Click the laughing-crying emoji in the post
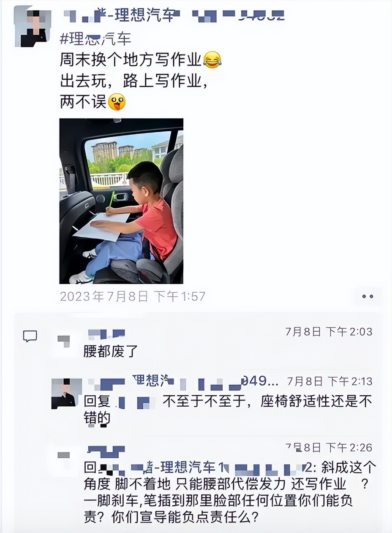Image resolution: width=392 pixels, height=533 pixels. pyautogui.click(x=212, y=60)
